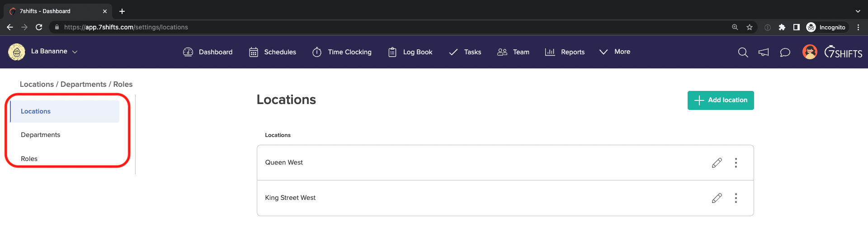Viewport: 868px width, 232px height.
Task: Go to Schedules in the navigation bar
Action: click(x=273, y=52)
